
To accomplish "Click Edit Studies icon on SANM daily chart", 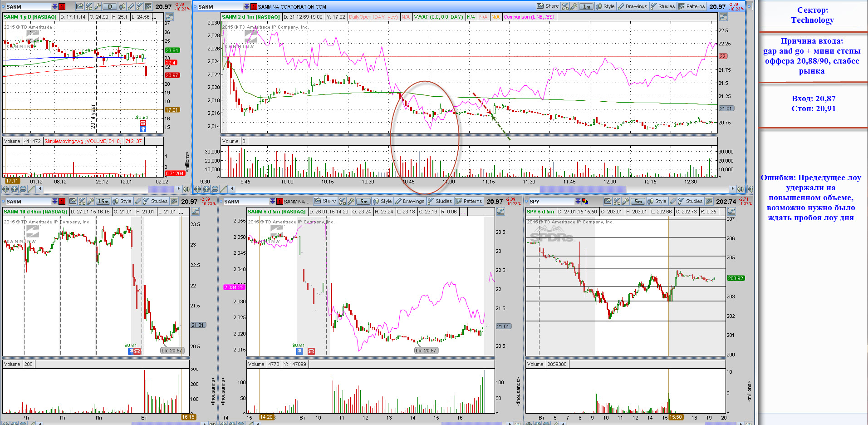I will pyautogui.click(x=89, y=6).
